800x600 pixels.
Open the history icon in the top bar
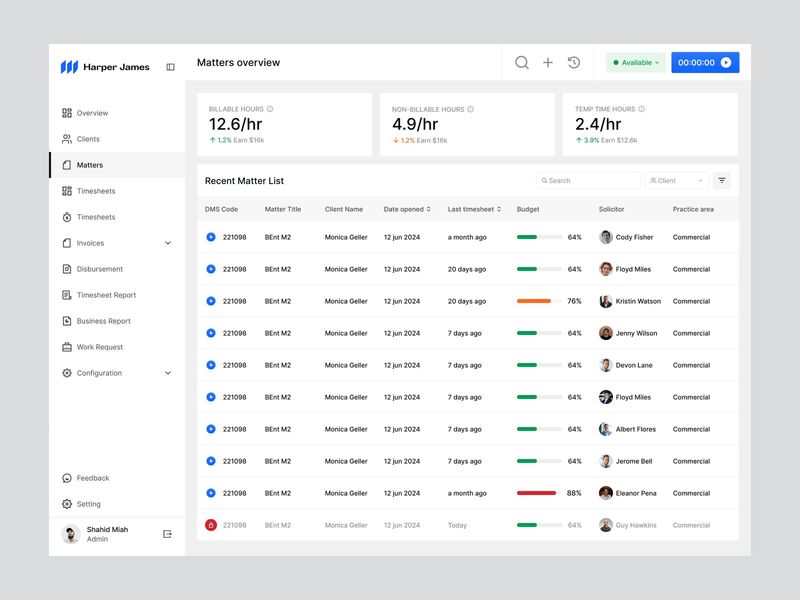(573, 62)
